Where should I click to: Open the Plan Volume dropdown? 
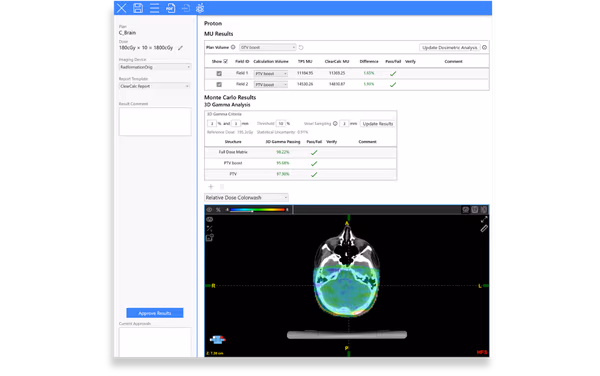[267, 47]
